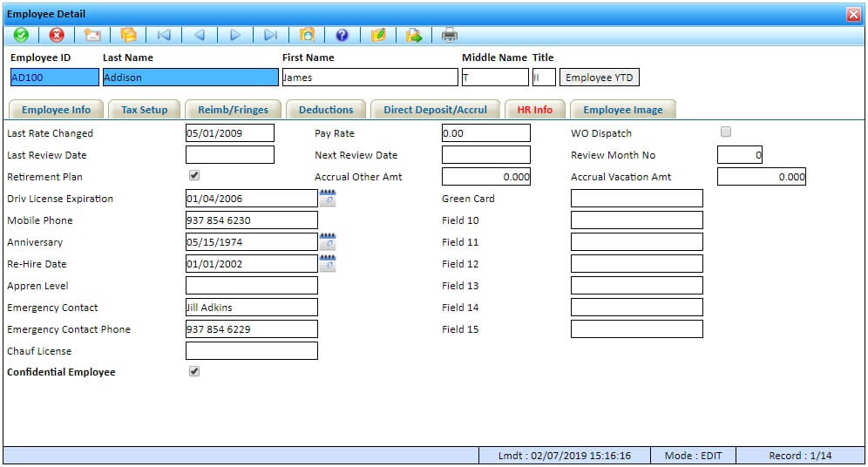Viewport: 868px width, 467px height.
Task: Click the Field 15 input box
Action: pos(637,328)
